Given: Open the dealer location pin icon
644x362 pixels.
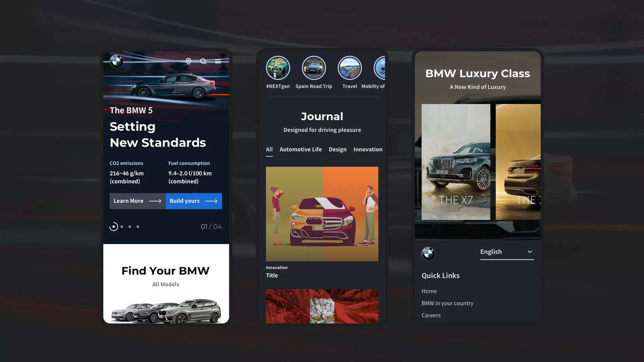Looking at the screenshot, I should [189, 61].
